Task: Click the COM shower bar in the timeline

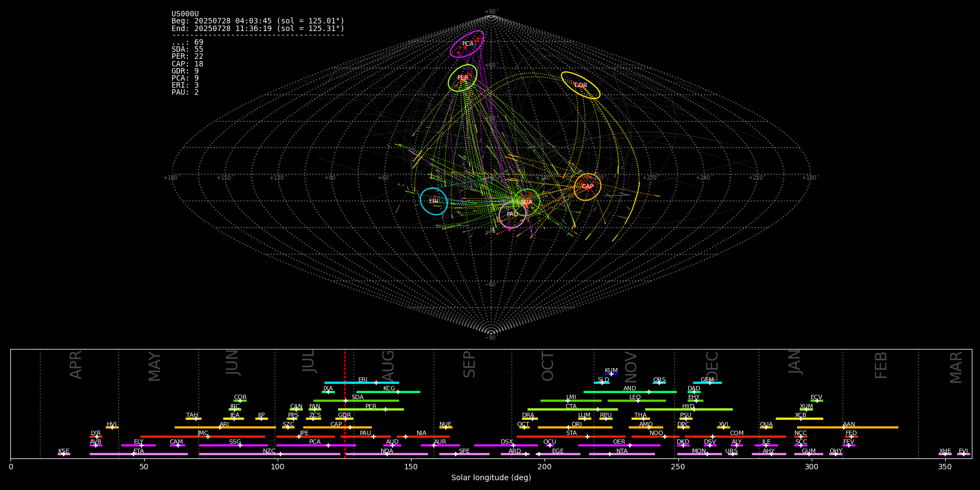Action: [736, 437]
